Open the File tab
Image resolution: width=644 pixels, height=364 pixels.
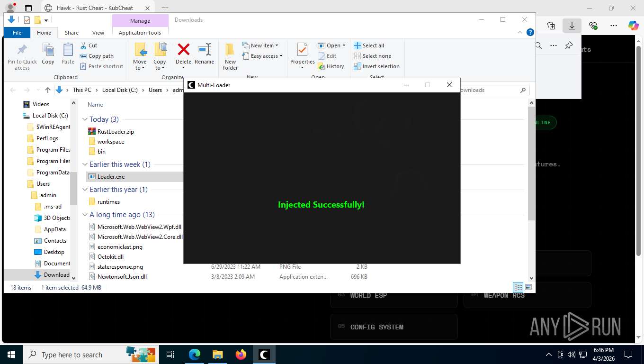17,33
